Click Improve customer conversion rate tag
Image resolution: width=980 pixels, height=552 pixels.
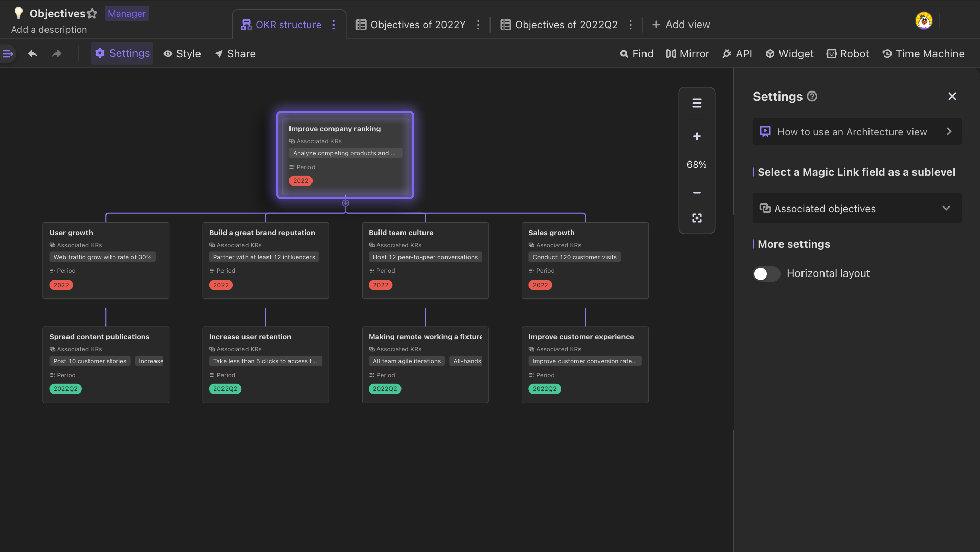coord(585,361)
